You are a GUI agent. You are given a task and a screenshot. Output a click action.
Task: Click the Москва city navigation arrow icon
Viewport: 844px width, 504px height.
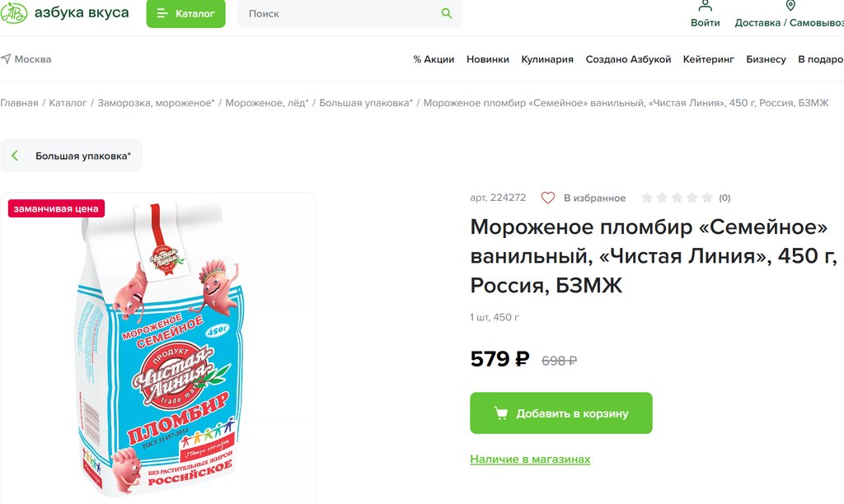[6, 59]
